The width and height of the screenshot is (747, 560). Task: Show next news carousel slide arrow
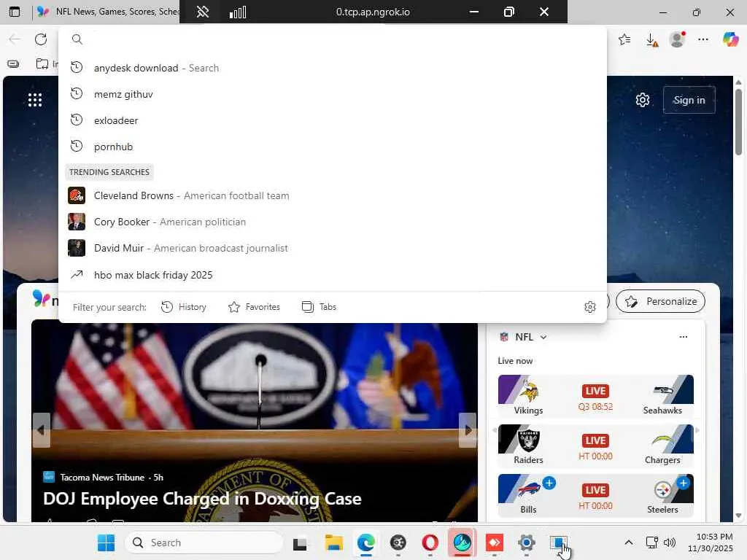point(468,430)
